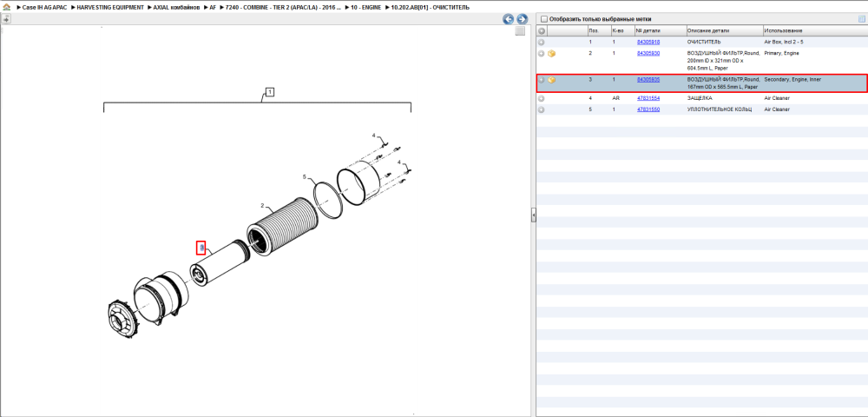Enable 'Отобразить только выбранные метки' checkbox

click(543, 19)
